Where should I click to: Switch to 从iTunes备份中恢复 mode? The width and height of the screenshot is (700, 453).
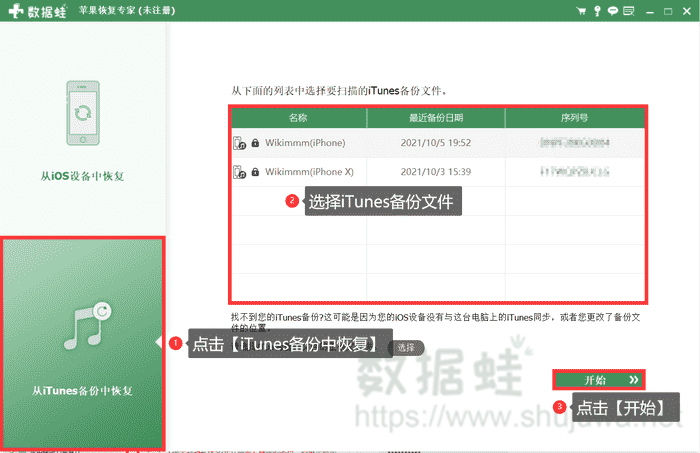point(83,343)
